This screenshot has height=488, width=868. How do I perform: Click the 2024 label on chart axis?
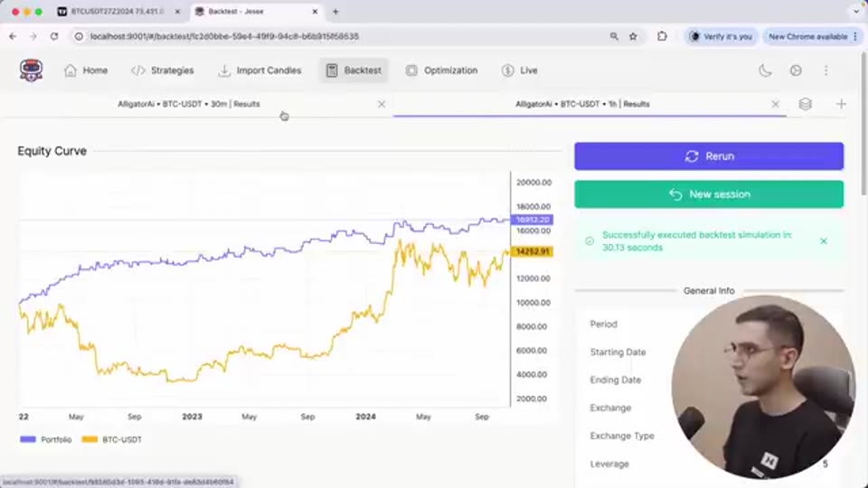[366, 417]
